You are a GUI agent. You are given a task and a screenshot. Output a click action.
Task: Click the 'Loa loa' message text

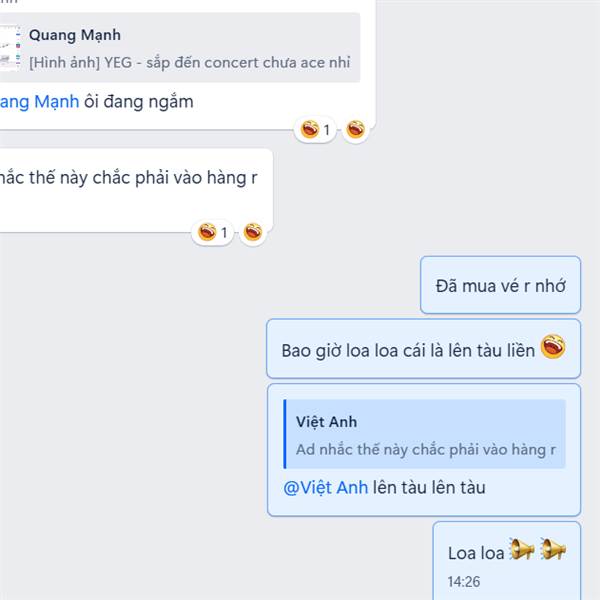coord(476,553)
